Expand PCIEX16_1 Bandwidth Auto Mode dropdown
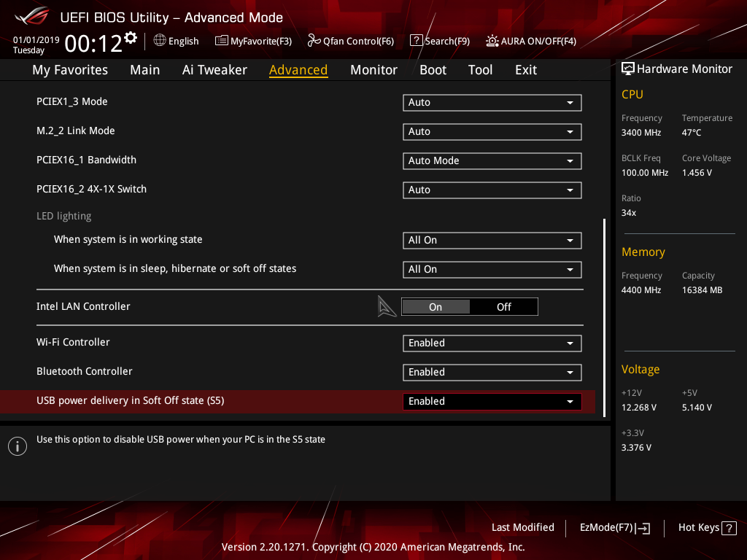747x560 pixels. (x=492, y=161)
